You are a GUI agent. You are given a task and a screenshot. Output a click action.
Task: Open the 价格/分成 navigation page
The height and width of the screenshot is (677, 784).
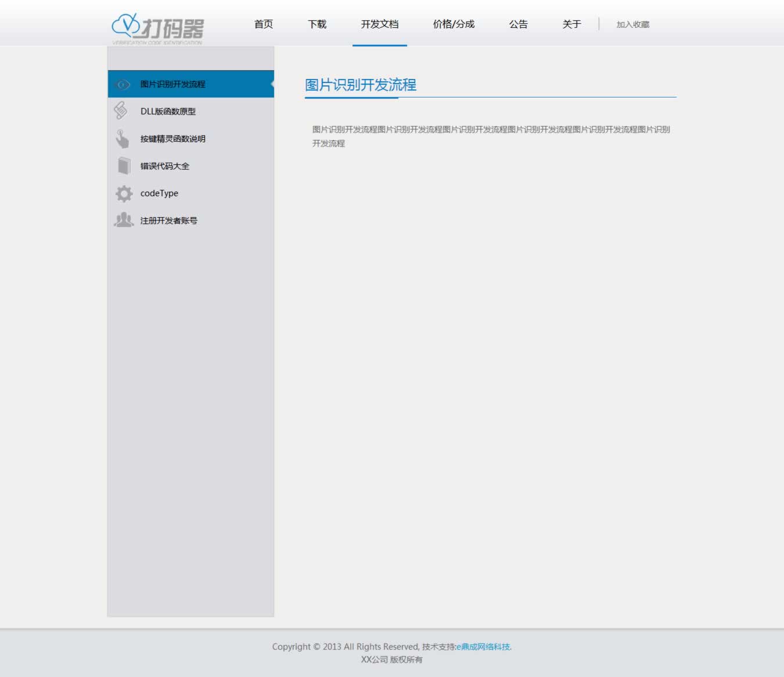click(454, 24)
